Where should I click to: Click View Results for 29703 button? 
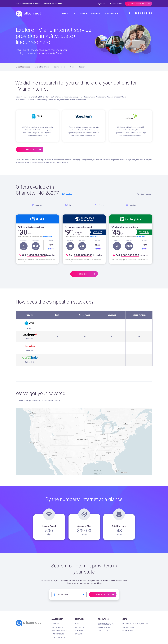pos(138,4)
